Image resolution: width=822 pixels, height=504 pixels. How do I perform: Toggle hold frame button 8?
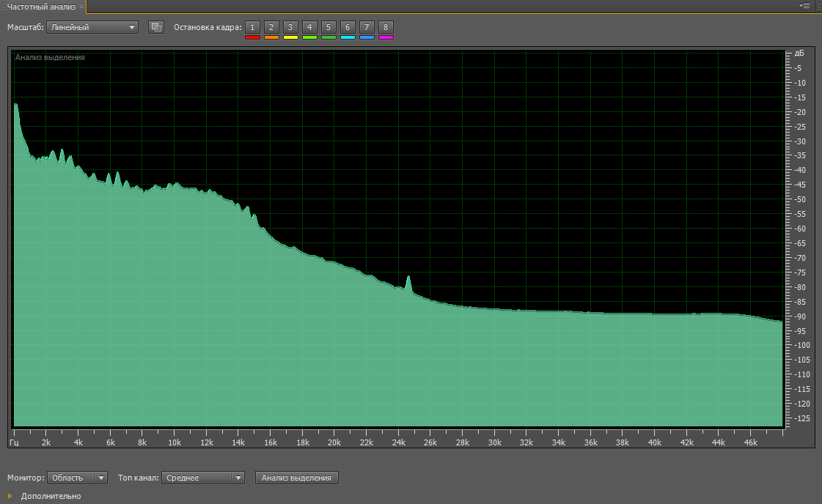click(386, 27)
